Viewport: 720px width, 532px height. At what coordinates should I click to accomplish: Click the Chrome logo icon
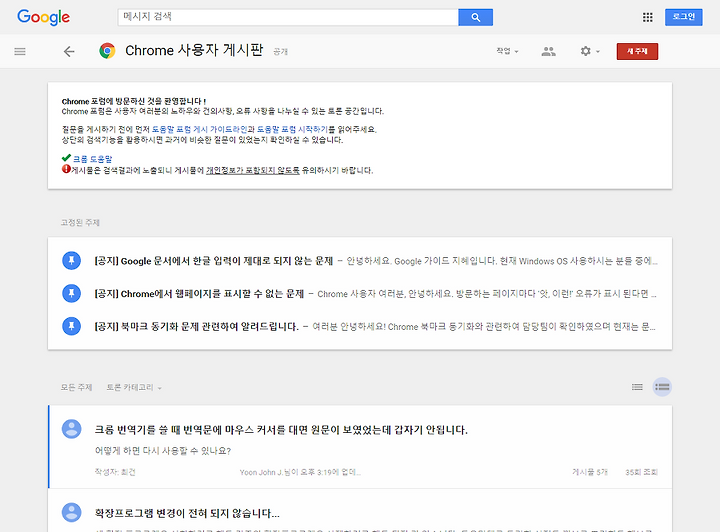click(x=107, y=50)
